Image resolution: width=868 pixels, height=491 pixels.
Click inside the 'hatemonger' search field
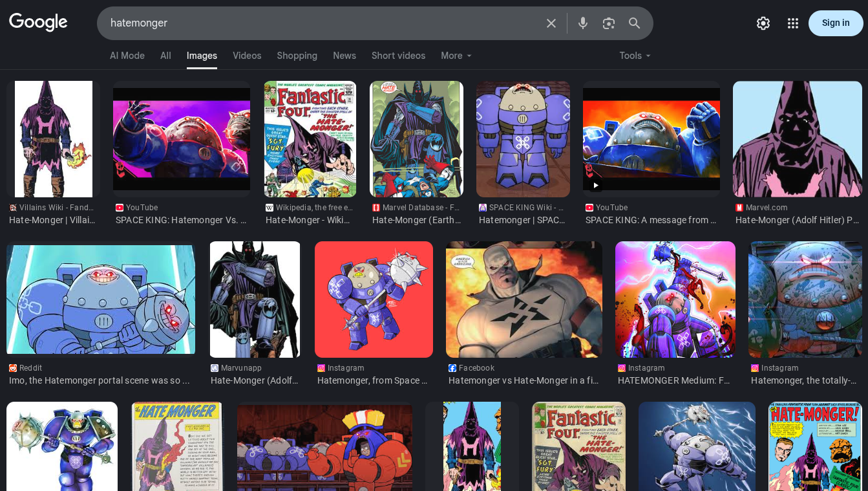click(323, 23)
